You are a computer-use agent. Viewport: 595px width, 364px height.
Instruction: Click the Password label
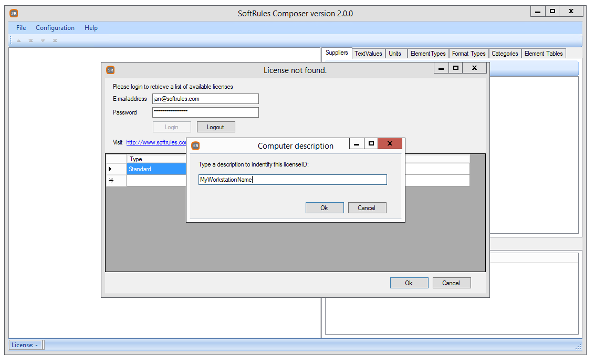[125, 112]
